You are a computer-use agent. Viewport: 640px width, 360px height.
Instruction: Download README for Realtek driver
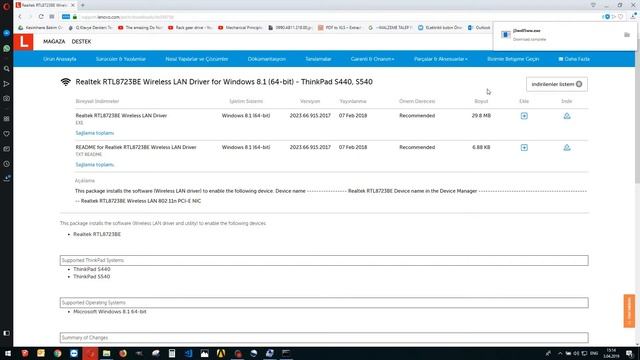tap(567, 147)
